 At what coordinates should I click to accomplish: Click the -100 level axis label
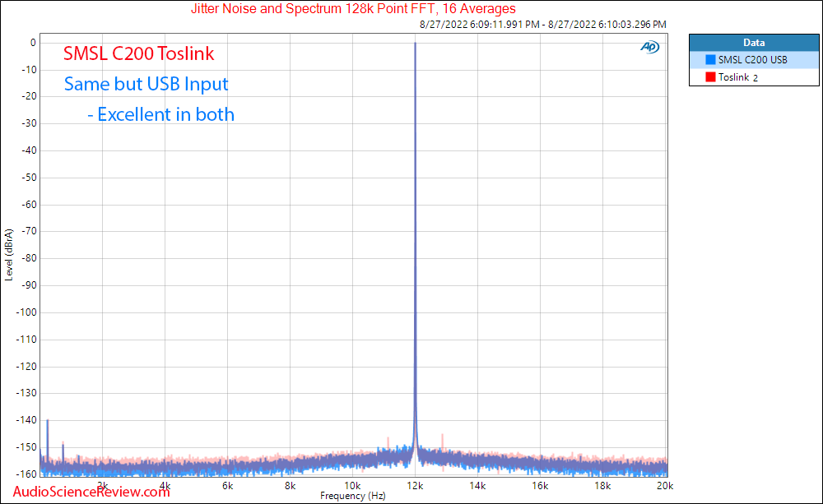26,312
